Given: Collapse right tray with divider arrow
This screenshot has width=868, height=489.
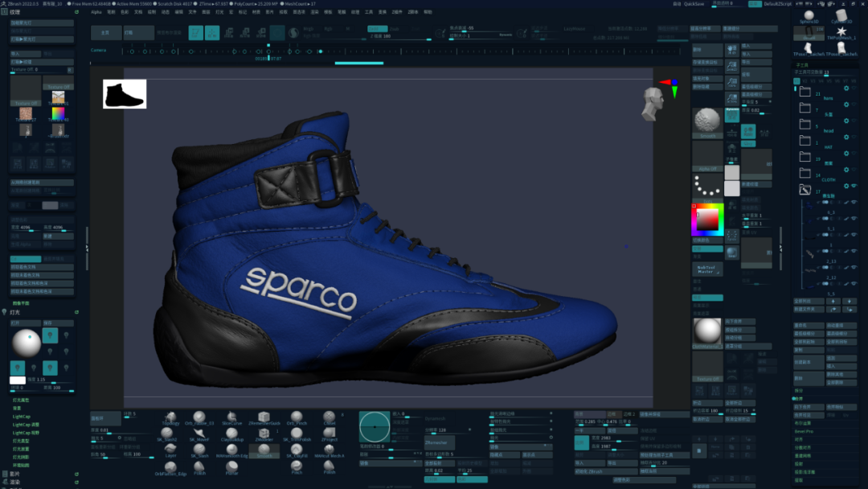Looking at the screenshot, I should pyautogui.click(x=780, y=249).
